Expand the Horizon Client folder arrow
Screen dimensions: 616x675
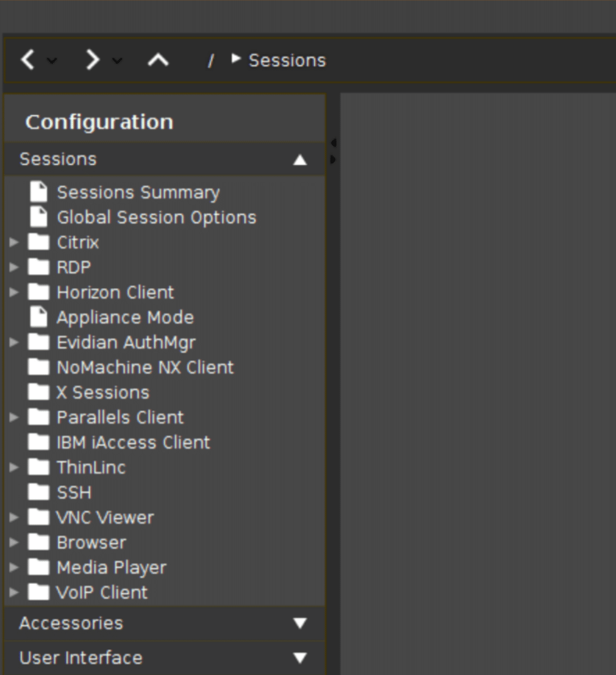tap(14, 292)
